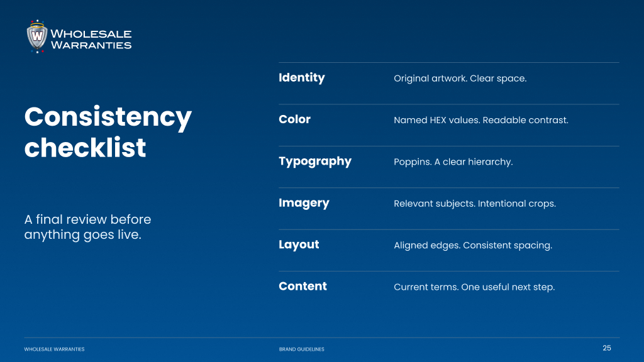The image size is (644, 362).
Task: Click "Current terms. One useful next step." text
Action: coord(474,287)
